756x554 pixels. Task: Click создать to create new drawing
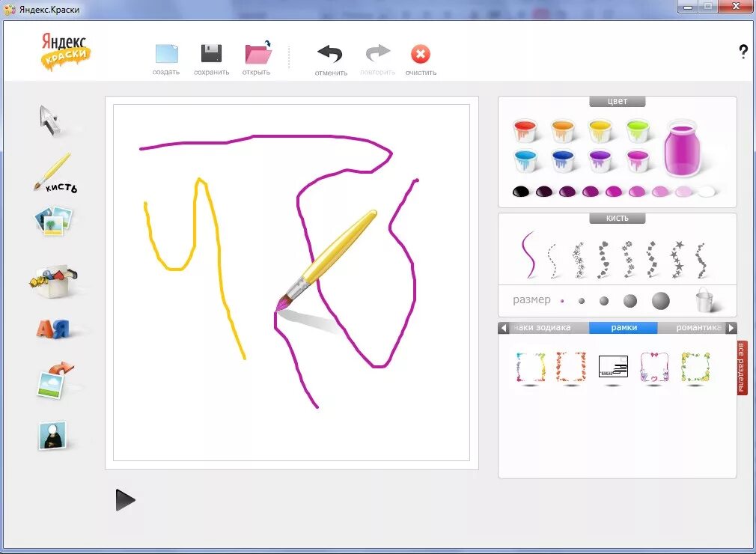[x=166, y=60]
